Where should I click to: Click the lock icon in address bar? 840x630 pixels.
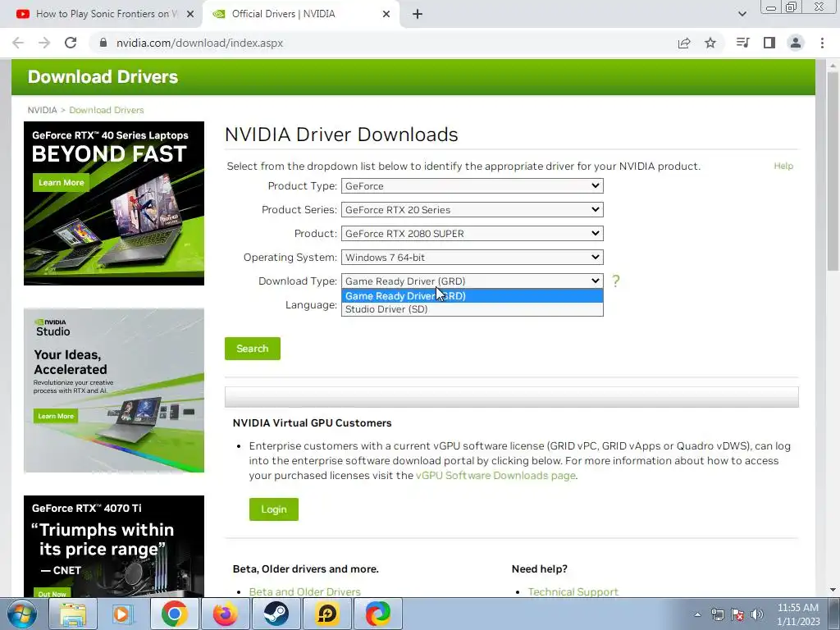(x=103, y=43)
